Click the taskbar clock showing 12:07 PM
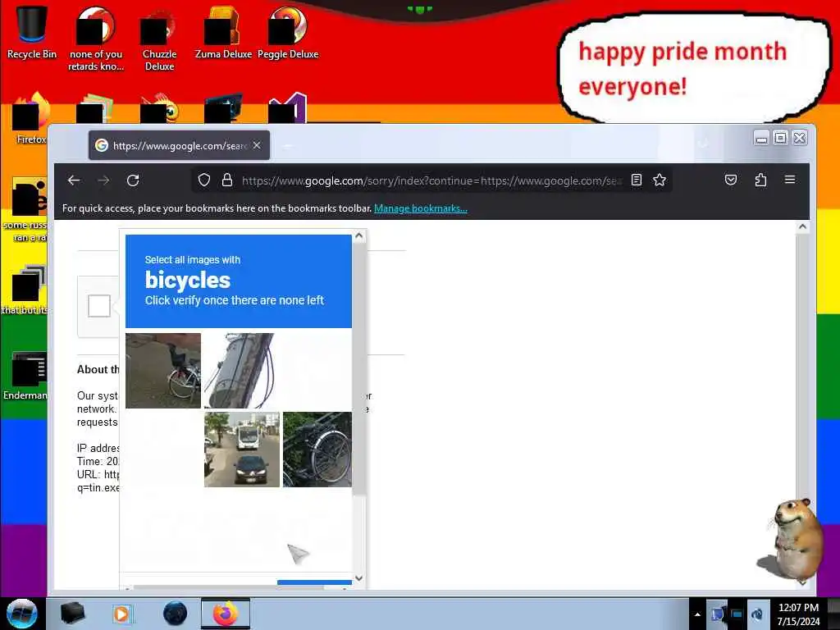Image resolution: width=840 pixels, height=630 pixels. click(x=798, y=614)
